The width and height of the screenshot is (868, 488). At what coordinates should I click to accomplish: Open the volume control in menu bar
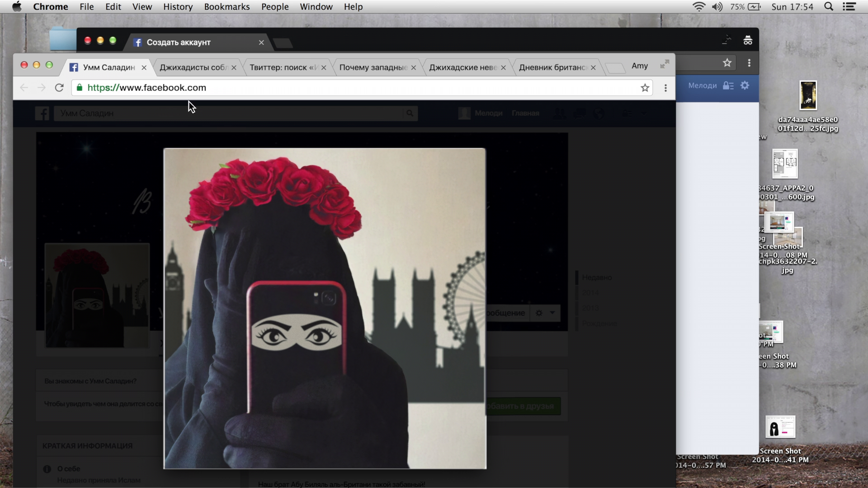point(717,7)
